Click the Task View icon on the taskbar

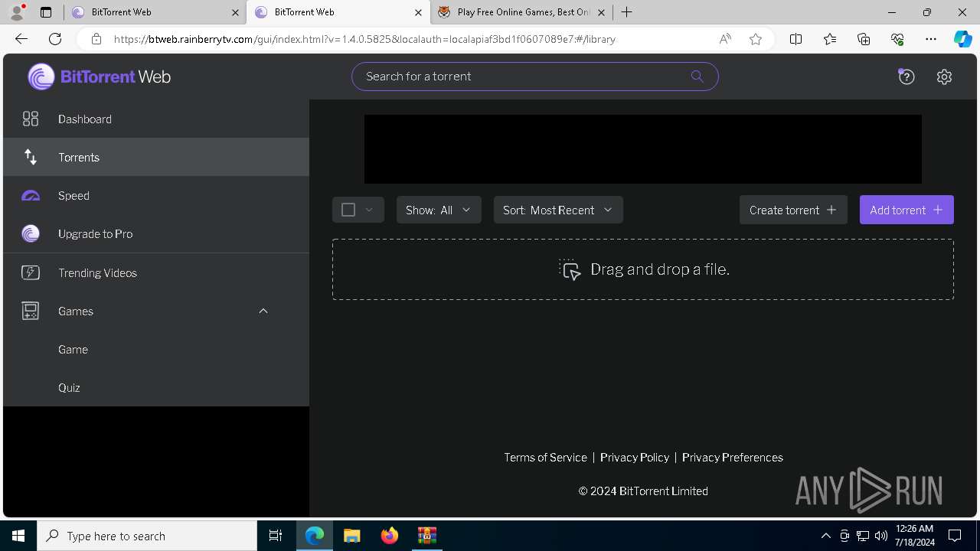(x=276, y=536)
